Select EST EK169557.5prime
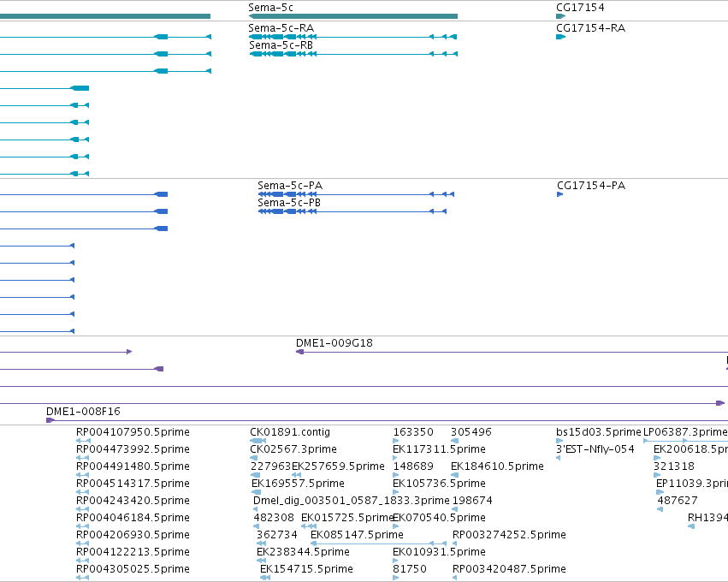This screenshot has height=582, width=728. click(298, 483)
